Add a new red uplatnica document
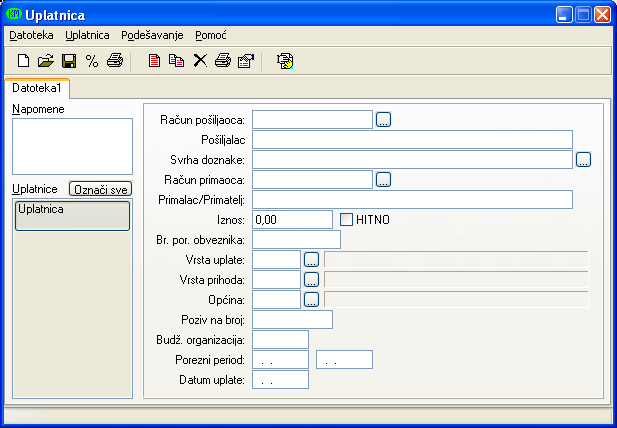617x428 pixels. click(154, 61)
